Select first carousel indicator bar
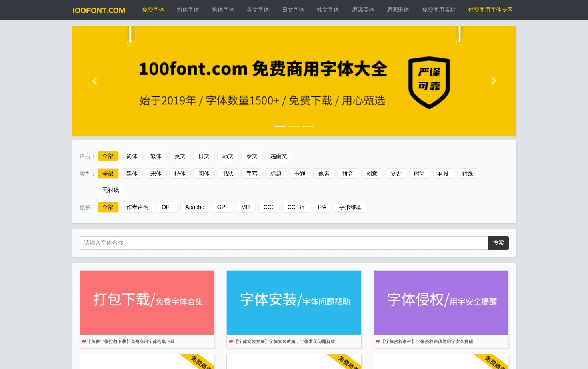This screenshot has height=369, width=588. 280,126
